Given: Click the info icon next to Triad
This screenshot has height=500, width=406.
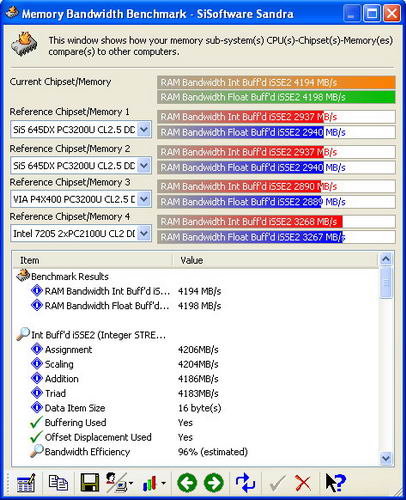Looking at the screenshot, I should click(37, 393).
